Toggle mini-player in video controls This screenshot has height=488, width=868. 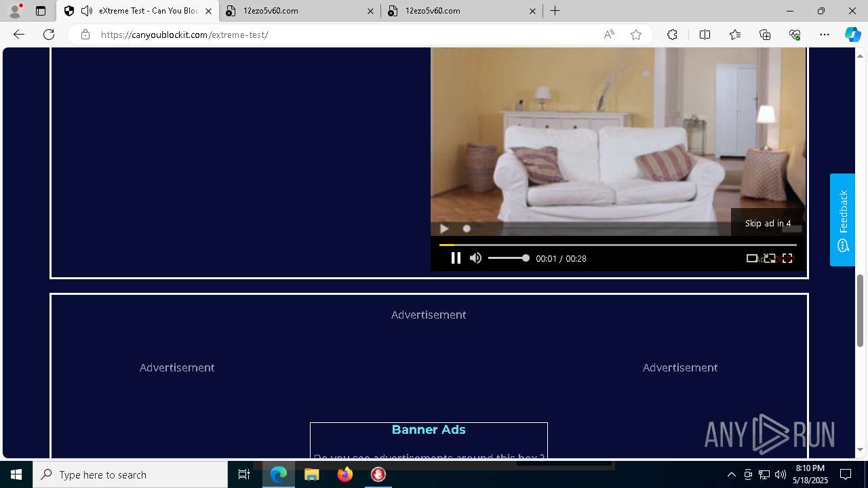(x=770, y=258)
